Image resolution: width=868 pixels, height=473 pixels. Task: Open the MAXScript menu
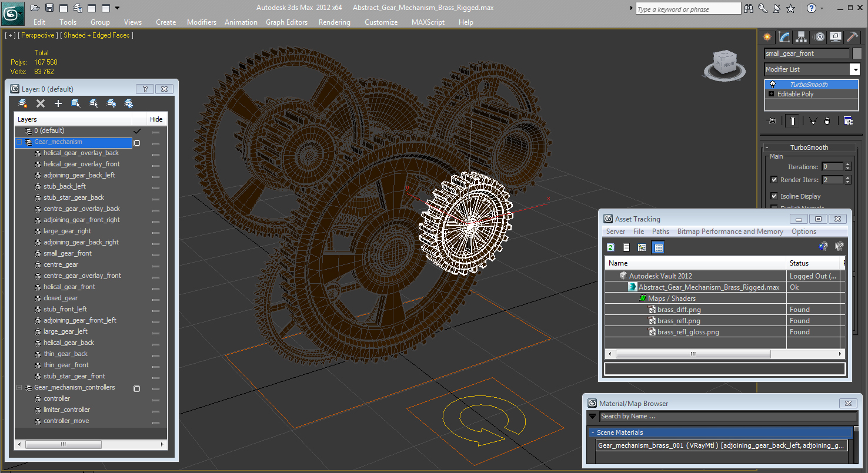[428, 22]
